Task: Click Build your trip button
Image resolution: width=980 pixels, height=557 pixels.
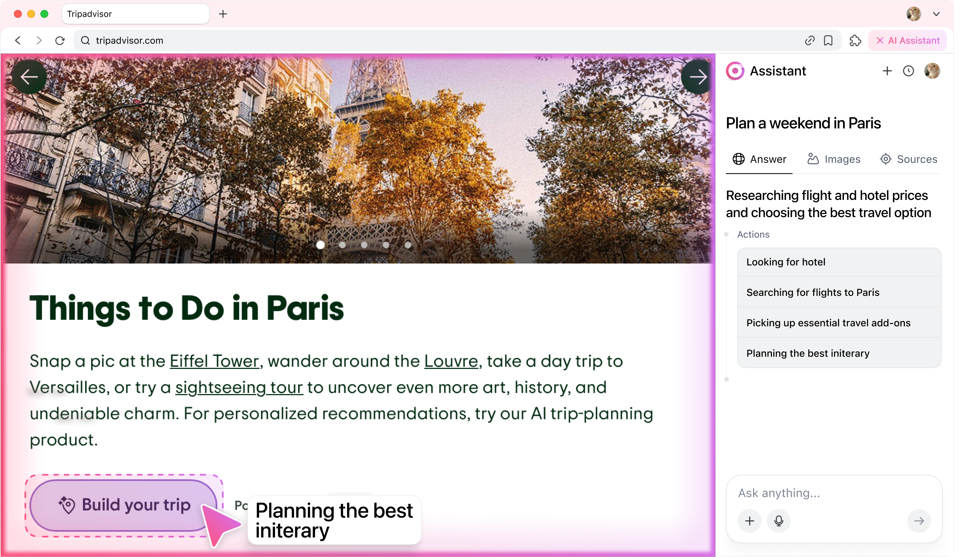Action: pos(124,505)
